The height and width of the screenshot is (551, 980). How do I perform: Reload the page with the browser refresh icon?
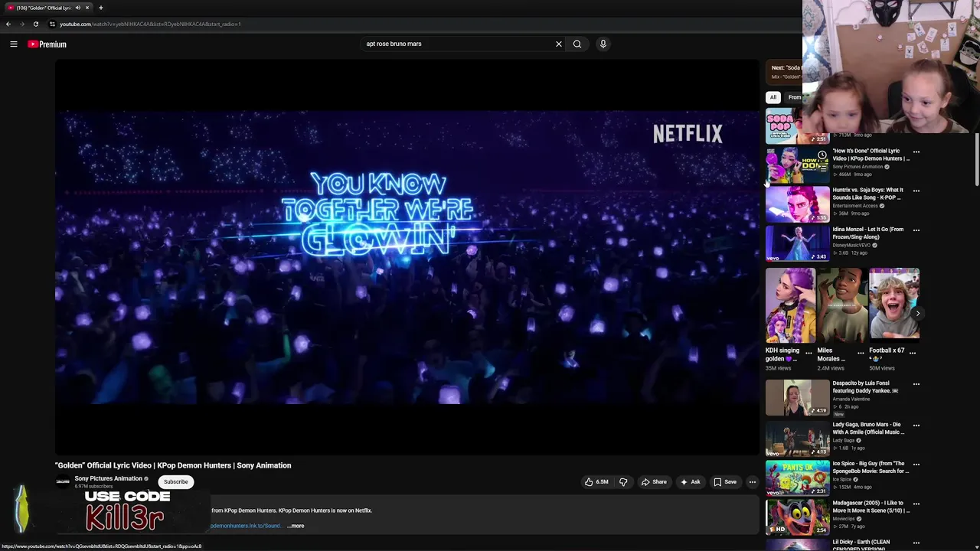(x=35, y=24)
